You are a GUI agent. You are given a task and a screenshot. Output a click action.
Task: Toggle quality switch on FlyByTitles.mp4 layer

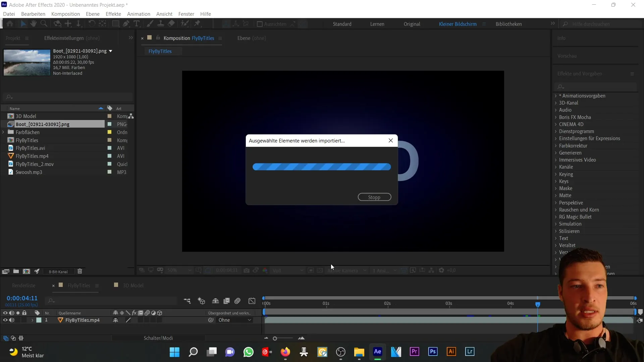(x=128, y=320)
